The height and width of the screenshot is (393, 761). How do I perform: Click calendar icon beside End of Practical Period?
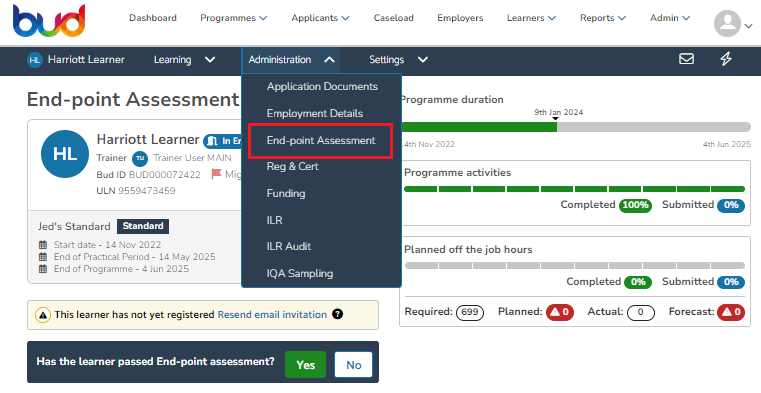(43, 257)
